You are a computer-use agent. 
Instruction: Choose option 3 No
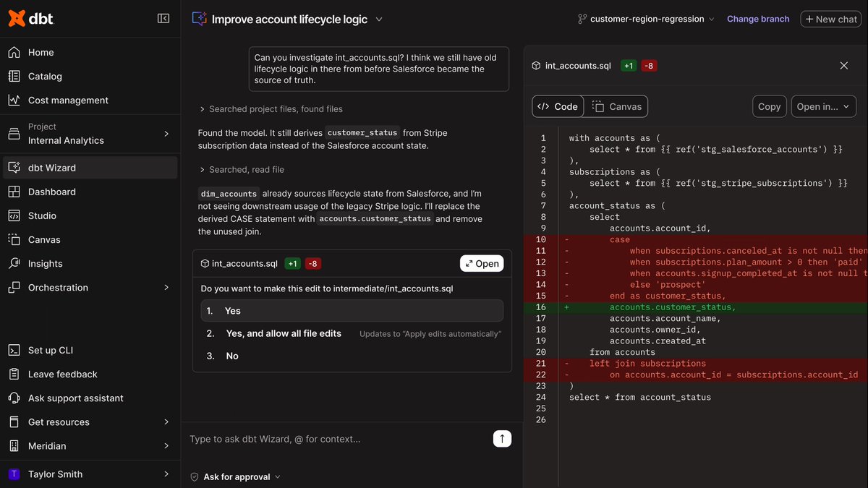(352, 356)
